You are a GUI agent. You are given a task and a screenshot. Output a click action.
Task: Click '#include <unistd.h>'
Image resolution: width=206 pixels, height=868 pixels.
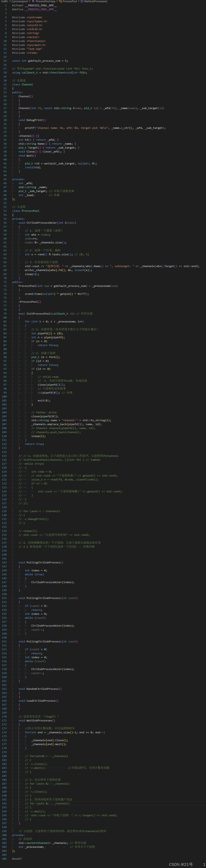pyautogui.click(x=27, y=25)
